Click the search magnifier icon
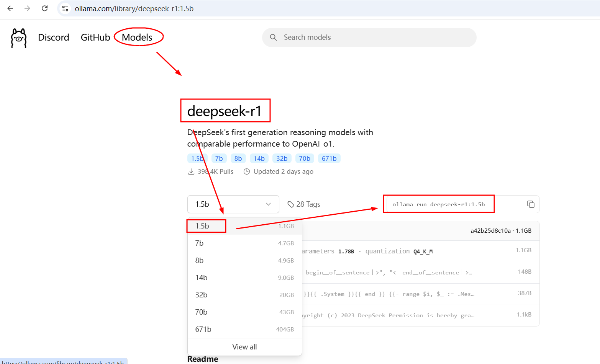This screenshot has width=600, height=364. pos(273,37)
